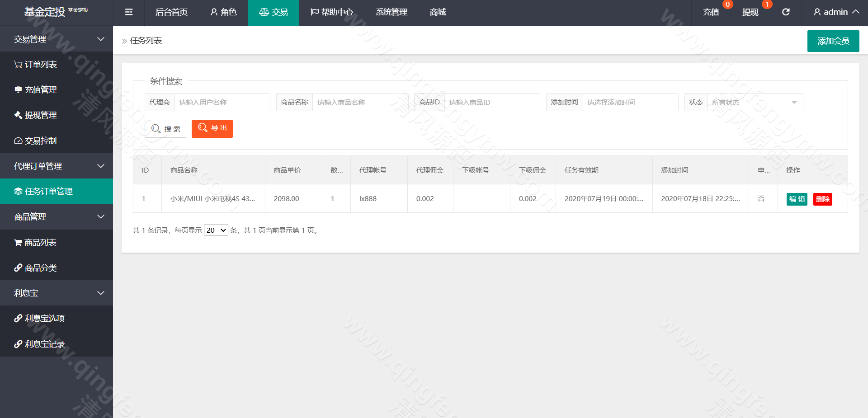
Task: Click the scale icon on 交易 tab
Action: [264, 12]
